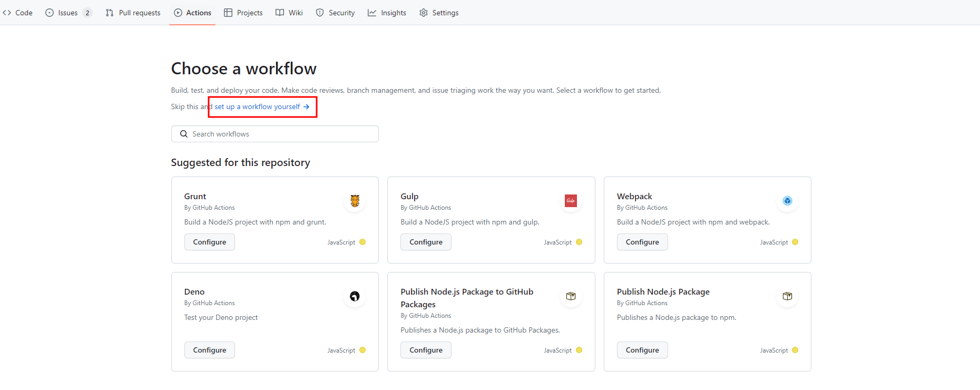Click 'Publish Node.js Package to GitHub Packages' title
Image resolution: width=980 pixels, height=390 pixels.
point(467,298)
